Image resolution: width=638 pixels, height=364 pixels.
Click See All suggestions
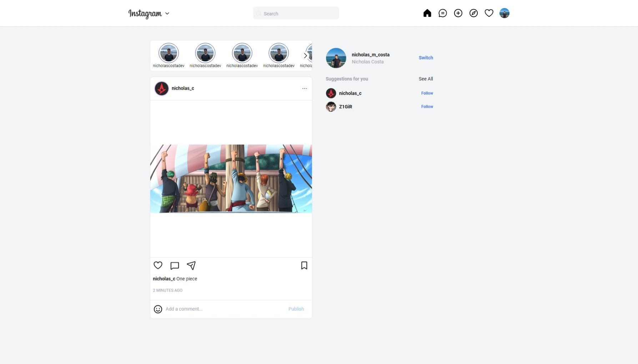point(426,79)
